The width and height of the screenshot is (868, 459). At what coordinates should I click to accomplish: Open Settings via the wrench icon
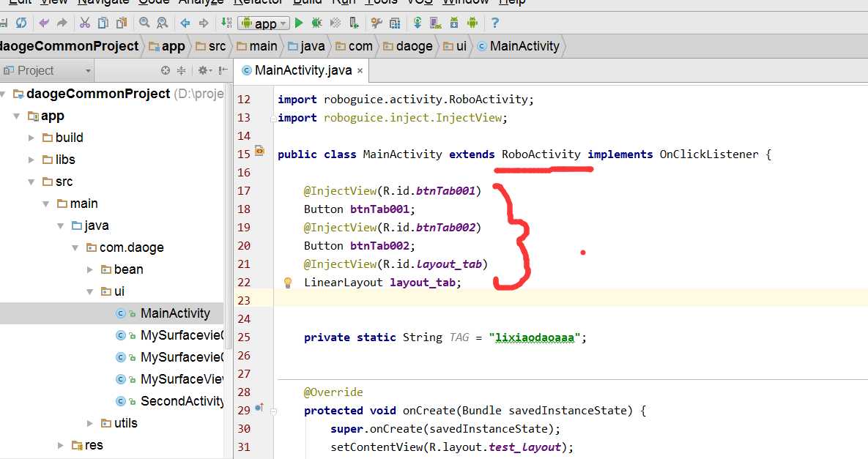pyautogui.click(x=376, y=23)
